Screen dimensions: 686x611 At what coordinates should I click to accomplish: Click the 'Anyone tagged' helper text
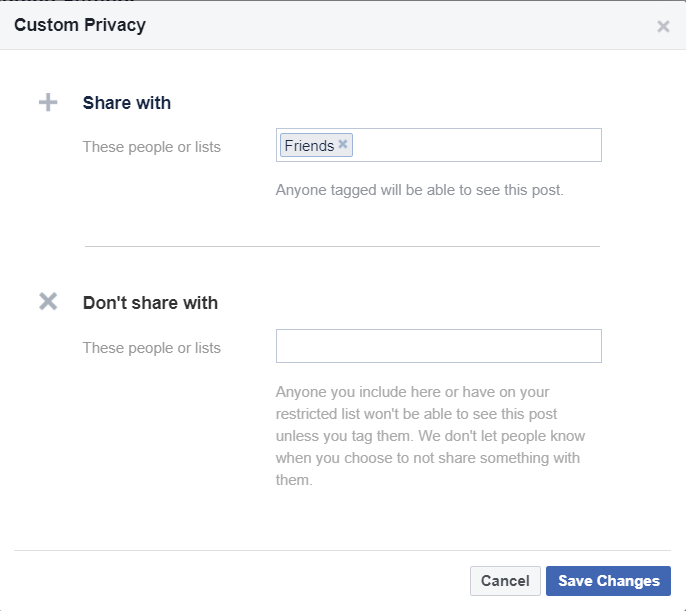pyautogui.click(x=419, y=189)
